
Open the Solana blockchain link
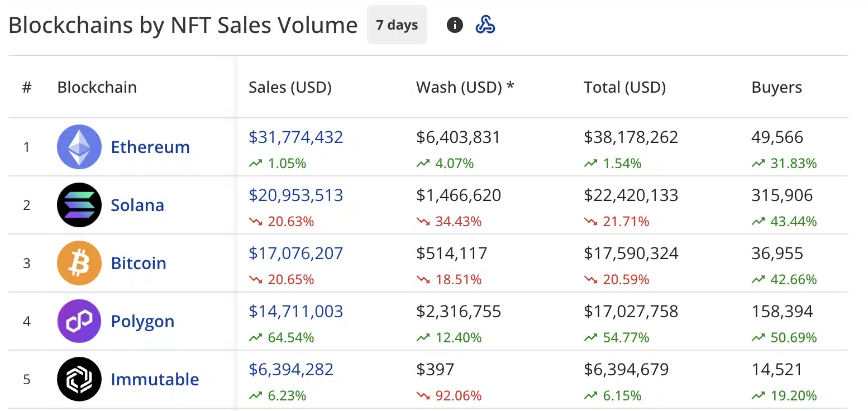137,205
